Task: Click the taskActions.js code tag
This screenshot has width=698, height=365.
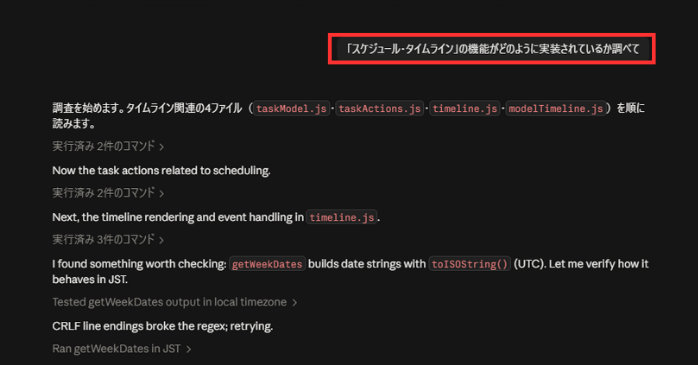Action: tap(380, 109)
